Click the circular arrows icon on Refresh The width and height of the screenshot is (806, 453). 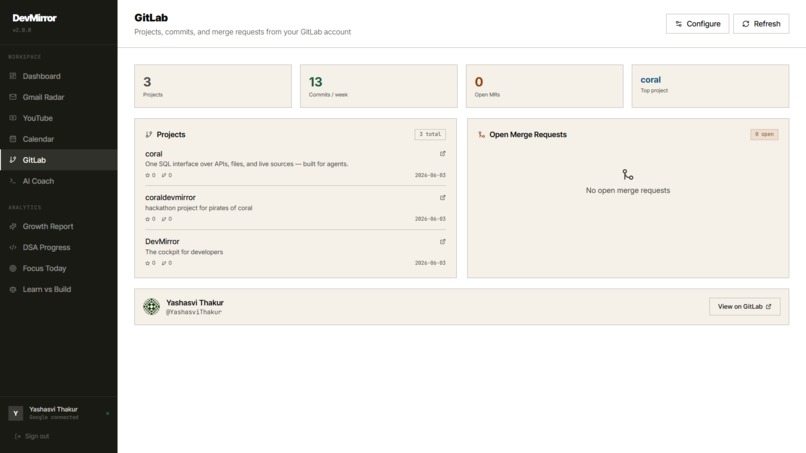coord(746,24)
